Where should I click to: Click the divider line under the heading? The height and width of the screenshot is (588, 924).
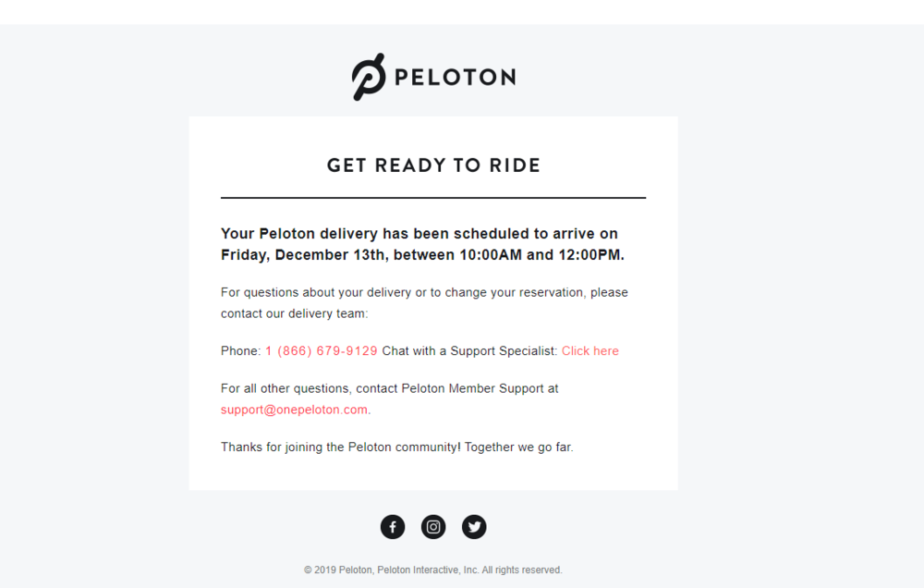click(433, 198)
